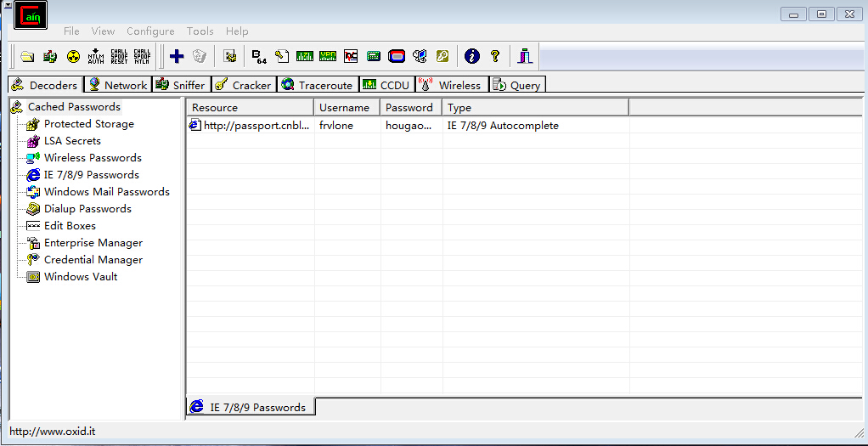The width and height of the screenshot is (868, 446).
Task: Click the NTLM AUTH toolbar button
Action: [x=96, y=56]
